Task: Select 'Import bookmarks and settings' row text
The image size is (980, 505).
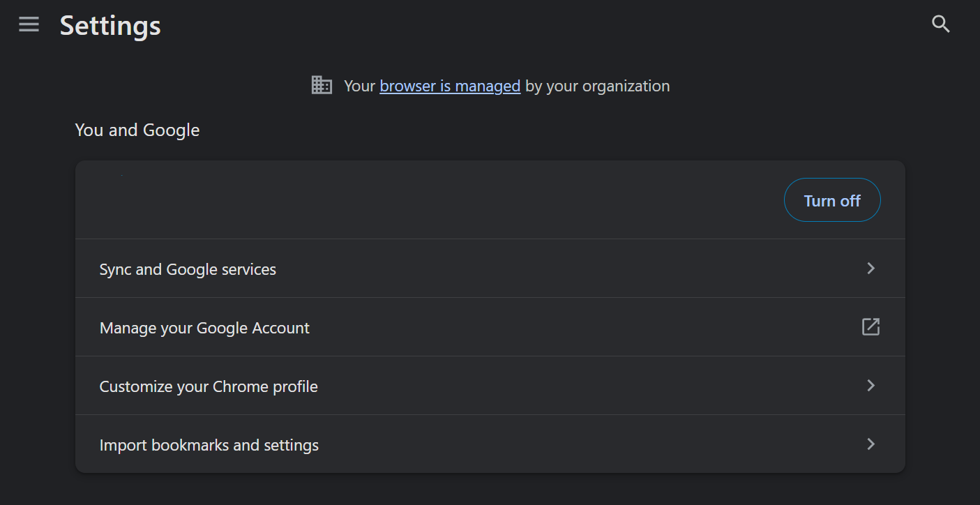Action: 209,445
